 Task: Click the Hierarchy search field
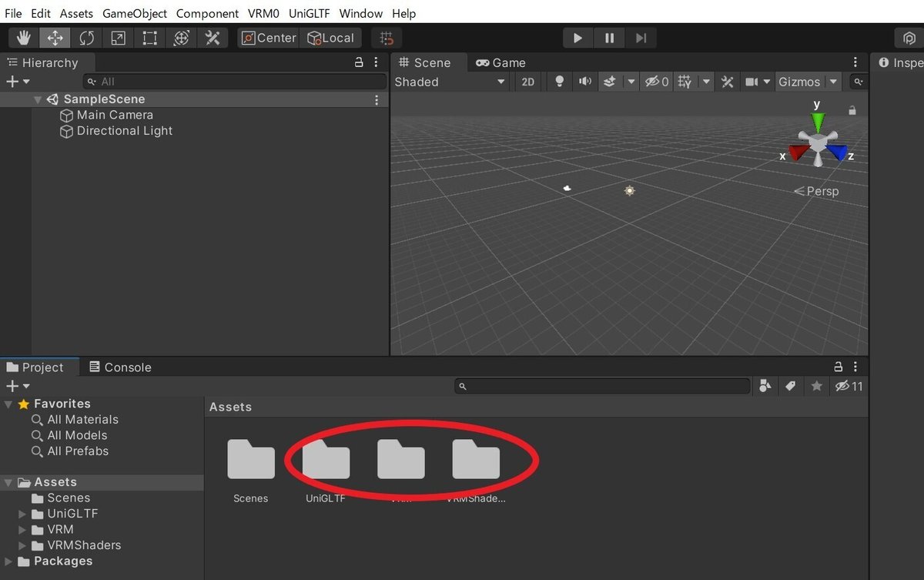[235, 81]
